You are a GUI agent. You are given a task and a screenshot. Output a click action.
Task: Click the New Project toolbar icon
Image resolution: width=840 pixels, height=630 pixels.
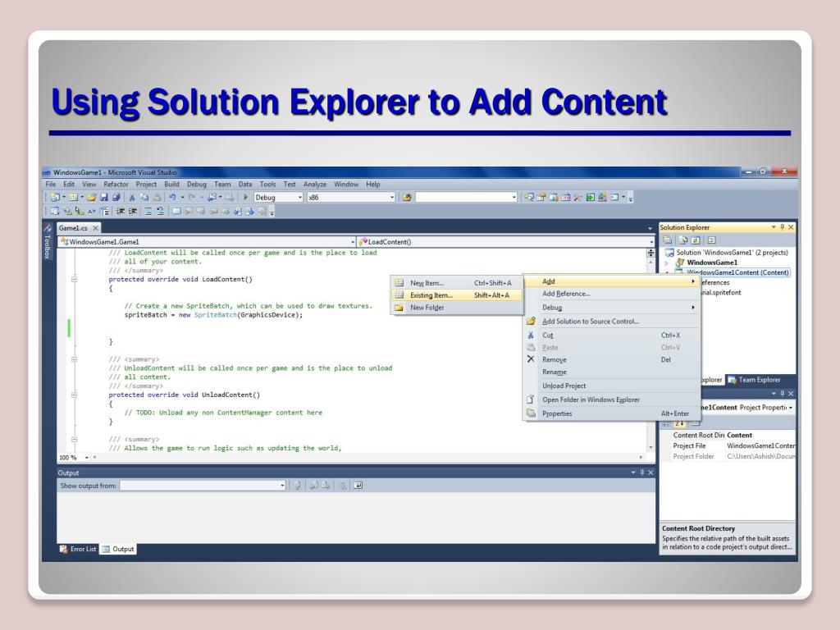[55, 197]
